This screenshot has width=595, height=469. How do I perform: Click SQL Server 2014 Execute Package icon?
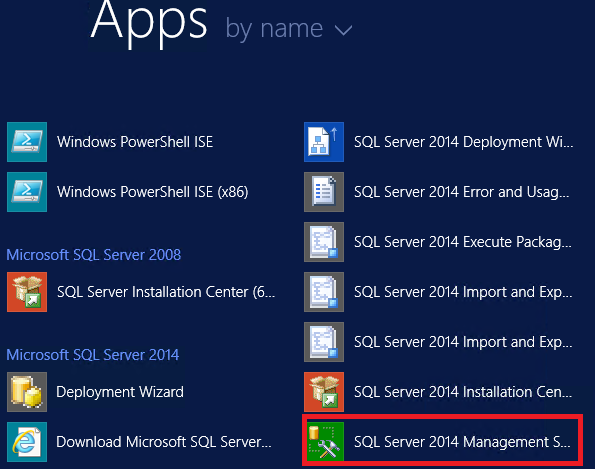324,242
